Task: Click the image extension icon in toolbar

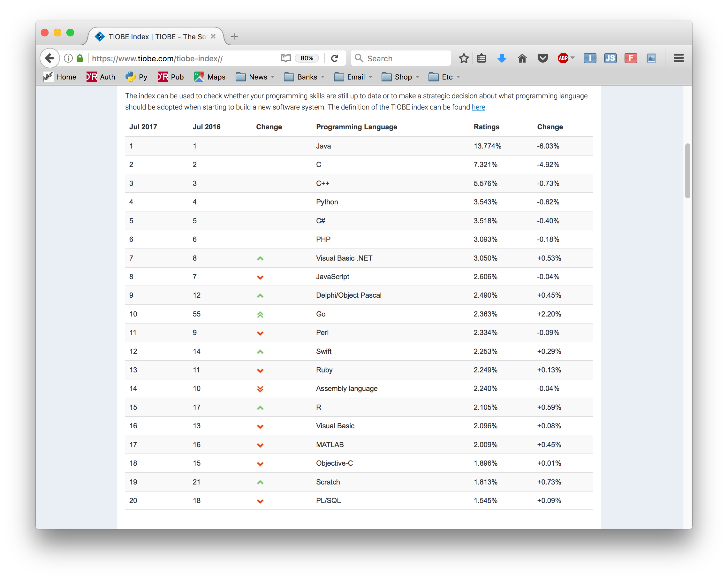Action: coord(651,58)
